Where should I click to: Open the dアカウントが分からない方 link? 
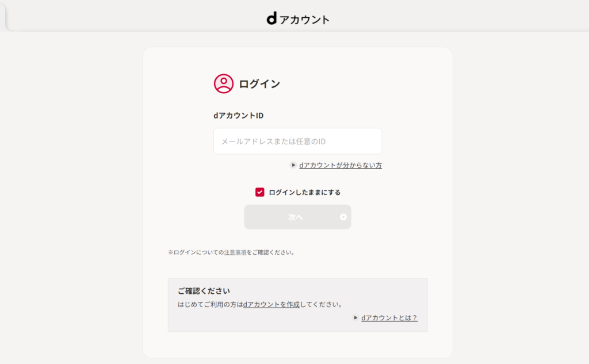pos(340,166)
